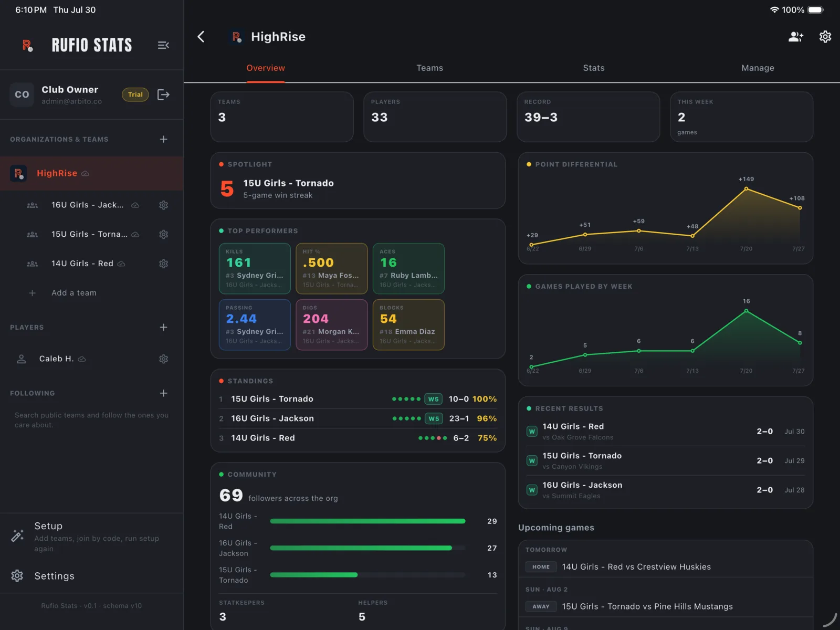Open the Kills 161 performer card
The width and height of the screenshot is (840, 630).
(255, 268)
